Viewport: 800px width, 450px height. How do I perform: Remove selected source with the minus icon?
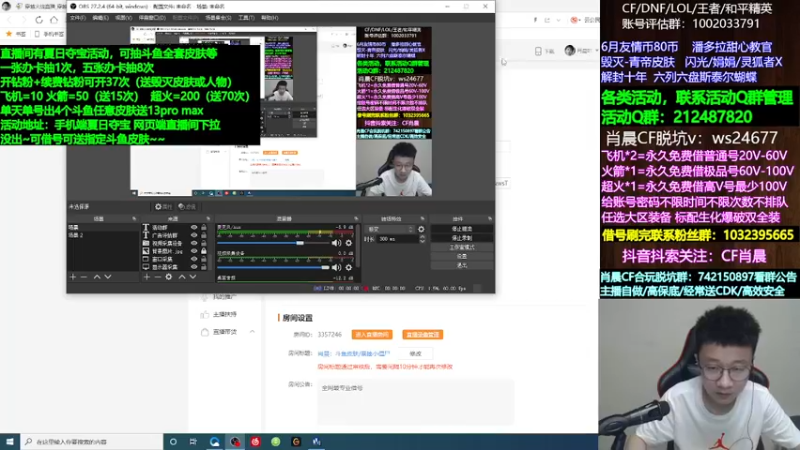pyautogui.click(x=158, y=277)
